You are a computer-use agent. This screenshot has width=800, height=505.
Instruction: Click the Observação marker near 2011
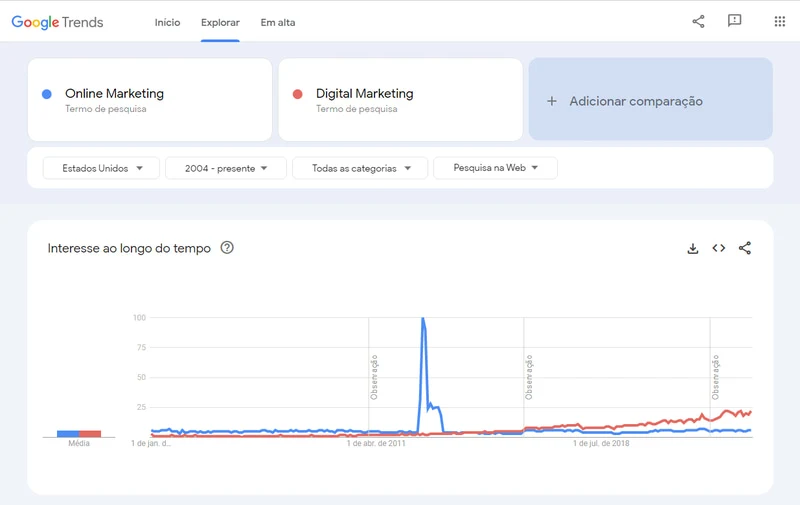pos(374,377)
